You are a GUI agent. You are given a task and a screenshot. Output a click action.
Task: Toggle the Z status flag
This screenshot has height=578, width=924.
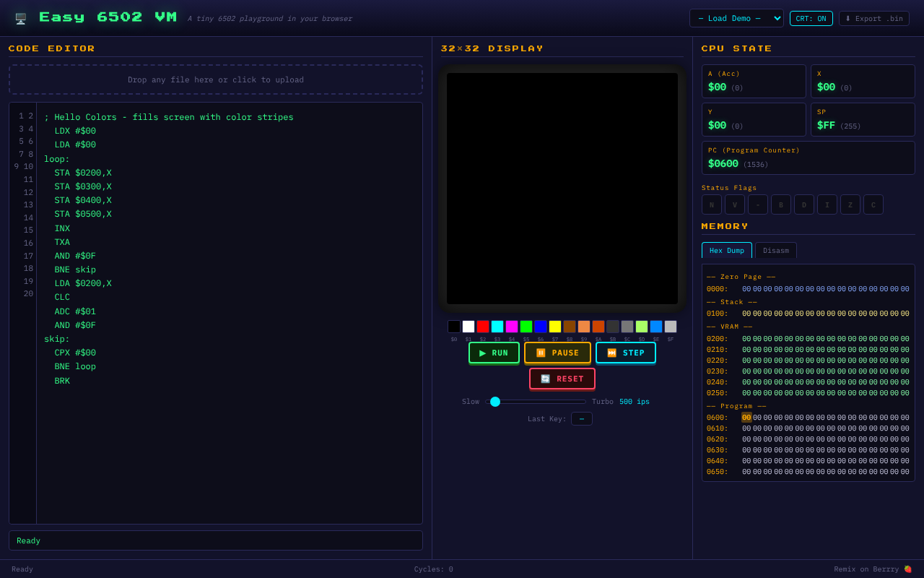click(850, 204)
